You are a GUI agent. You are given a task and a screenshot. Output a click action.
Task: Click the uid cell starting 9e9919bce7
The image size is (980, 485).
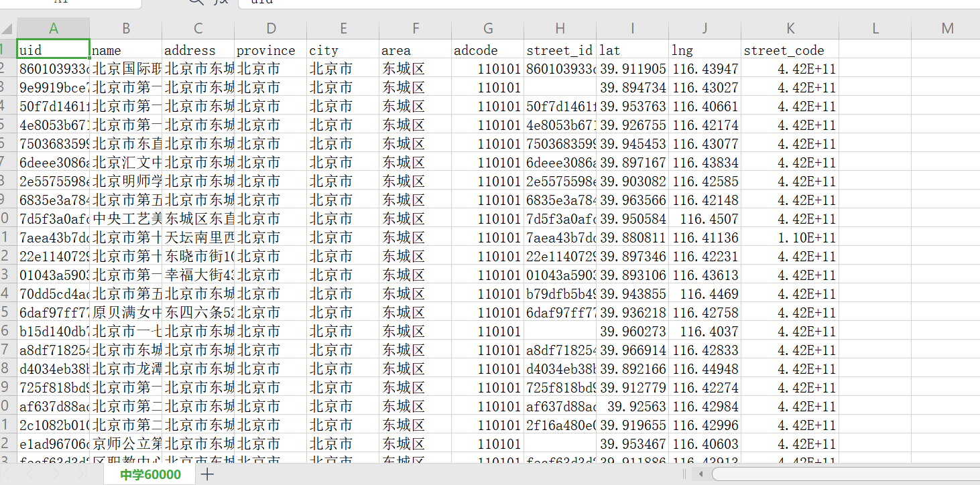(x=54, y=88)
